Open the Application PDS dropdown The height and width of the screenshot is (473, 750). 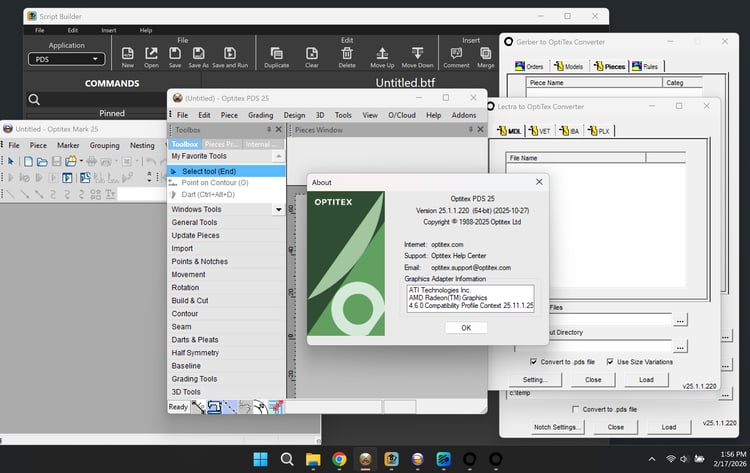pos(67,59)
